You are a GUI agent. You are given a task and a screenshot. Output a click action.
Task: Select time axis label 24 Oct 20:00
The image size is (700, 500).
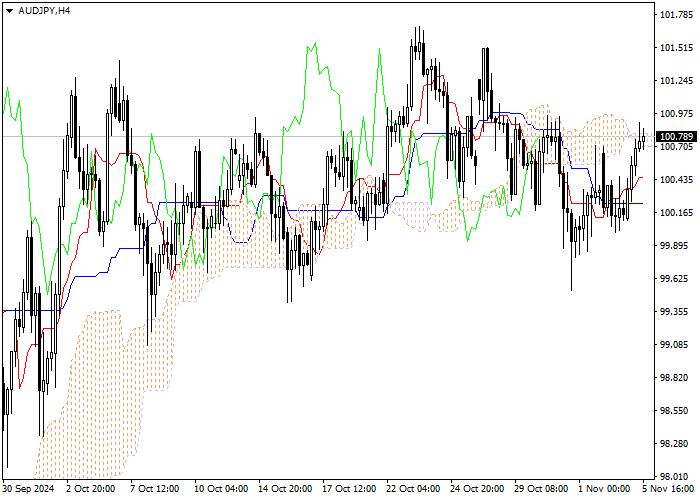coord(477,489)
